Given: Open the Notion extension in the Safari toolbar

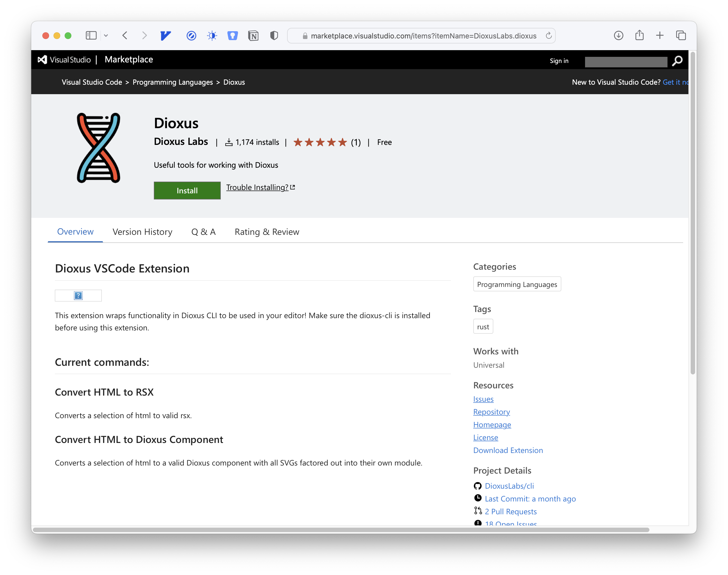Looking at the screenshot, I should [253, 35].
